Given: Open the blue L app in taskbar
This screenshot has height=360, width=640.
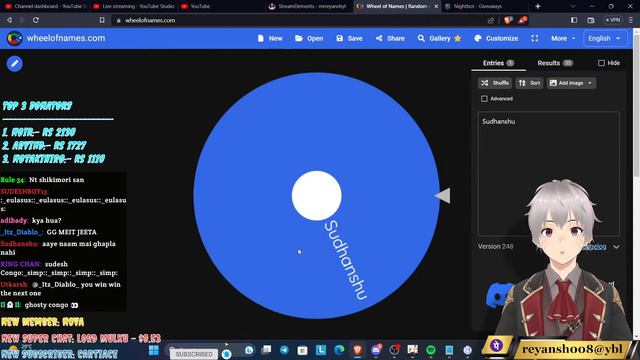Looking at the screenshot, I should point(321,350).
